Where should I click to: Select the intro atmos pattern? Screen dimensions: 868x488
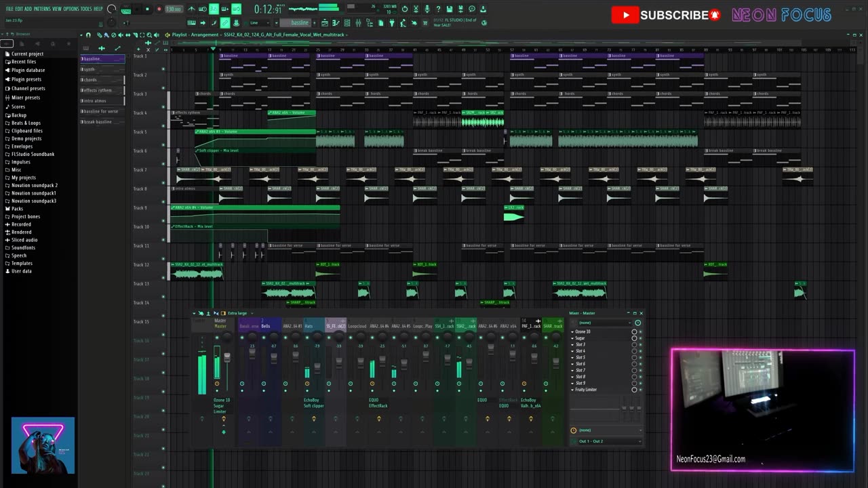pyautogui.click(x=102, y=100)
